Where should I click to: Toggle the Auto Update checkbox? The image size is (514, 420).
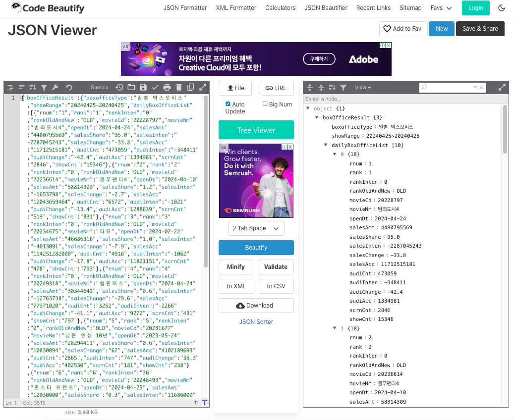tap(228, 104)
